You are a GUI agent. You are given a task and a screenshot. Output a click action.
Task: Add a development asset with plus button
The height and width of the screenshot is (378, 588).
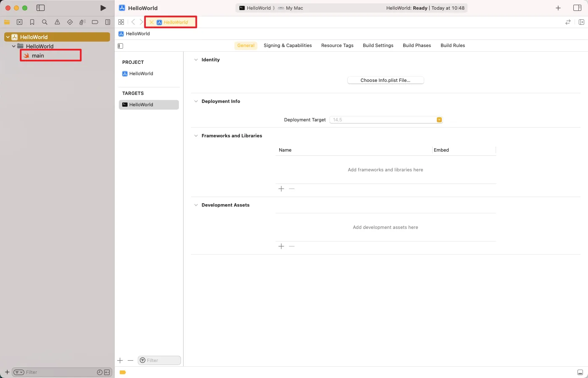tap(281, 247)
